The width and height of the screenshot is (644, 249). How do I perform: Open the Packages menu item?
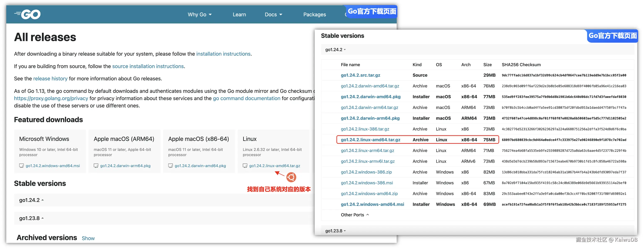click(314, 14)
